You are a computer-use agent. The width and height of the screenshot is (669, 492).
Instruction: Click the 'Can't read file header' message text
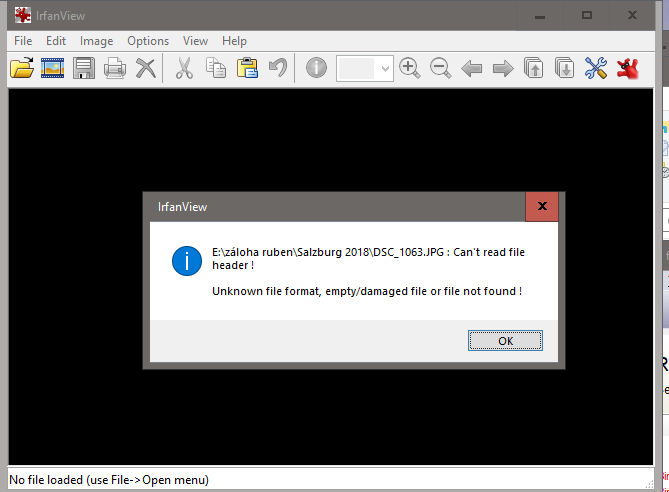(369, 259)
